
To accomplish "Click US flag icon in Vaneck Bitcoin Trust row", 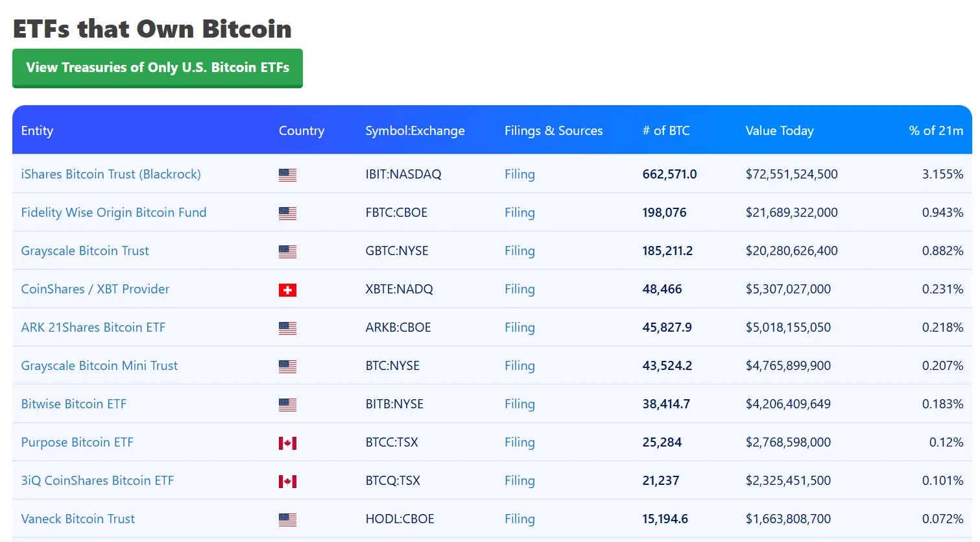I will pos(287,519).
